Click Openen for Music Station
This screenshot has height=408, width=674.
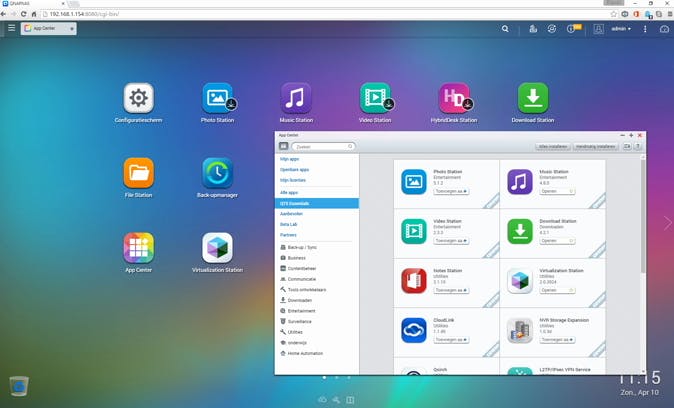tap(557, 191)
